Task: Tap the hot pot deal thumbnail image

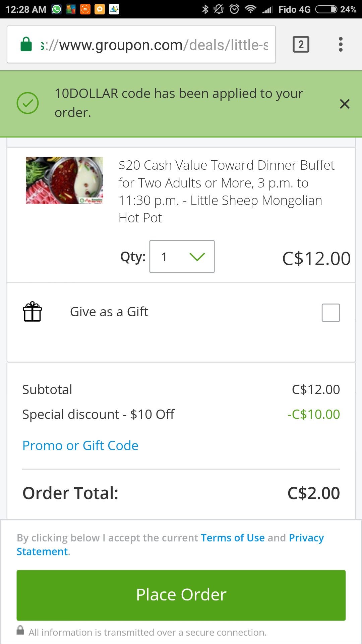Action: tap(64, 180)
